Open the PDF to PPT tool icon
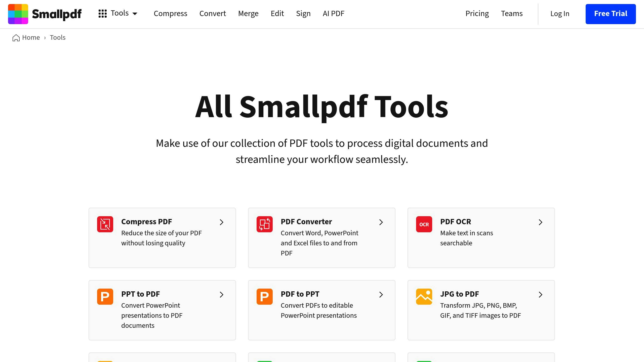The width and height of the screenshot is (644, 362). click(x=264, y=296)
